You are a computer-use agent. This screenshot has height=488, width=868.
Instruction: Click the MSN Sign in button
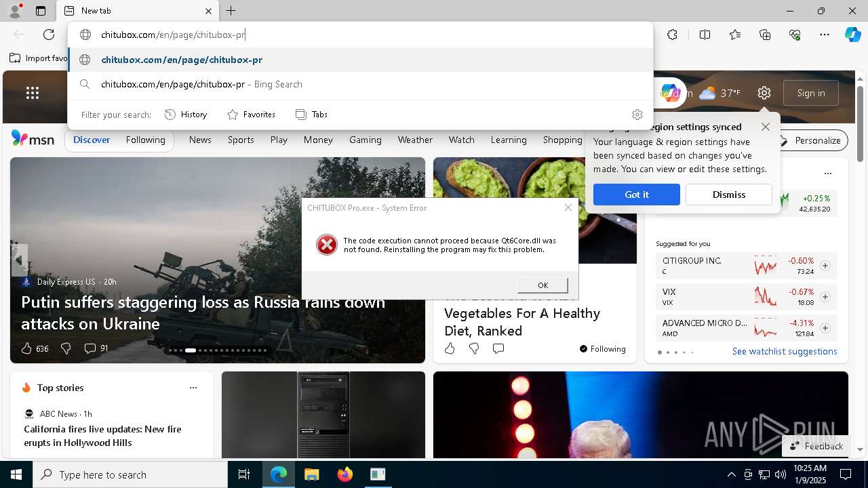pyautogui.click(x=811, y=93)
